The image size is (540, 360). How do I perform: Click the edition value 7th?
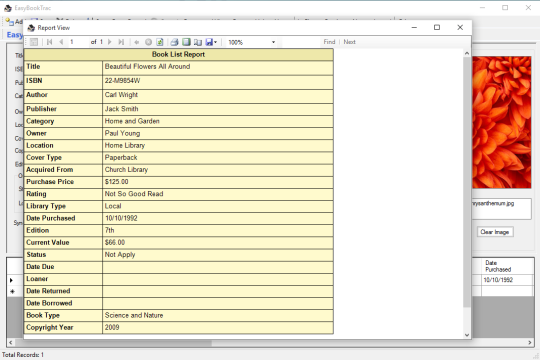(x=110, y=230)
